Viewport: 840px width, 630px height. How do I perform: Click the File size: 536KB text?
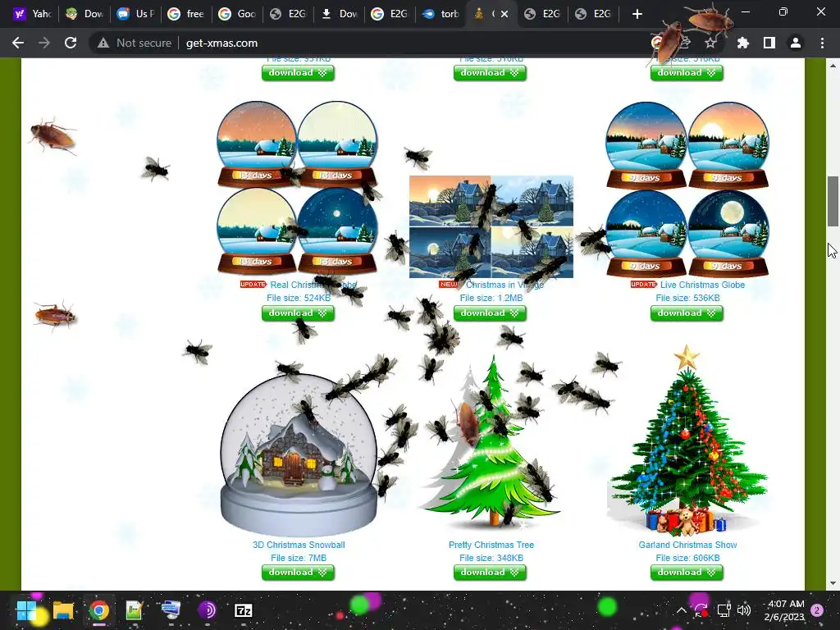[x=688, y=298]
